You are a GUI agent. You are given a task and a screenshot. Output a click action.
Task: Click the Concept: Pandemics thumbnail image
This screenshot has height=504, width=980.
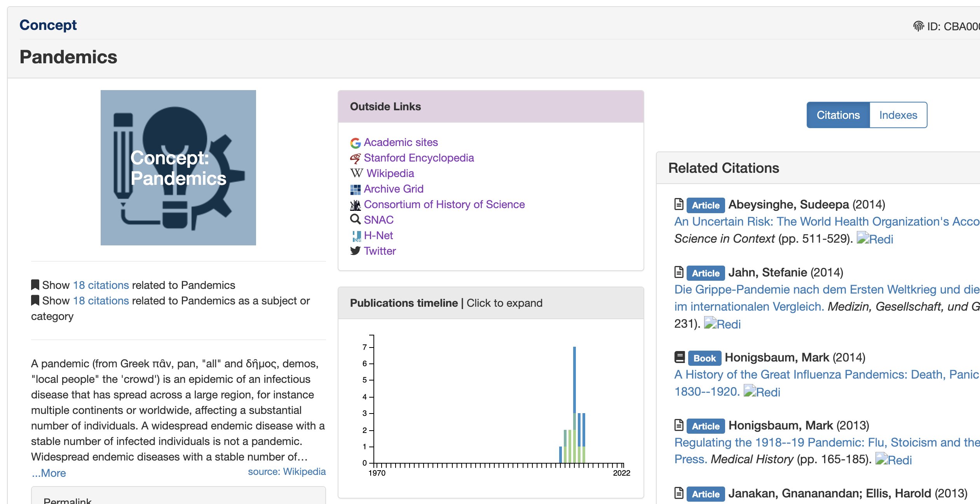tap(178, 168)
